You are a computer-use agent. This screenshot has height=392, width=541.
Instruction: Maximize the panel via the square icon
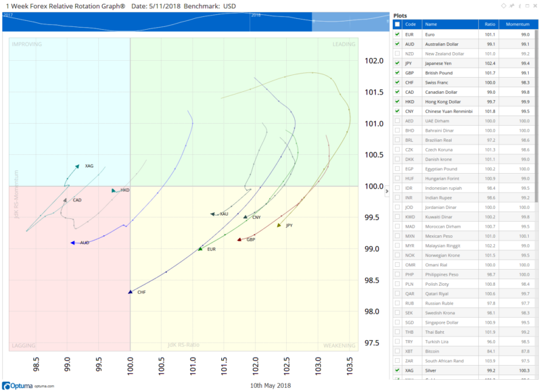tap(527, 5)
